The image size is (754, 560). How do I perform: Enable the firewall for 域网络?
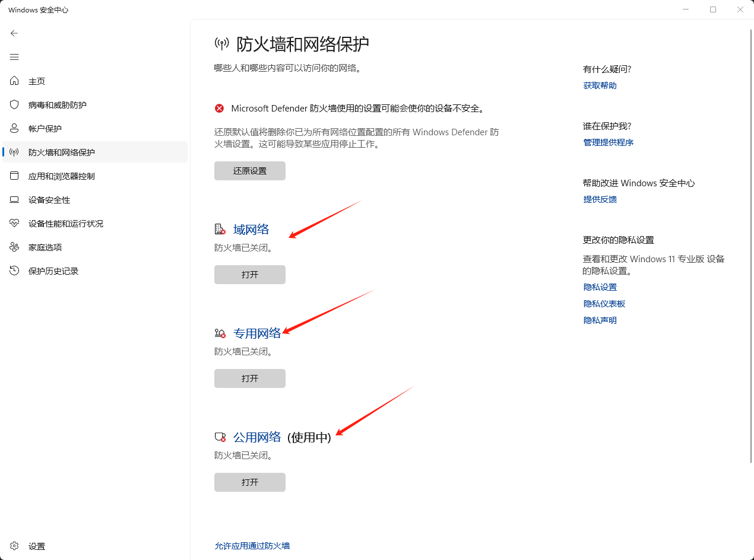(x=249, y=274)
